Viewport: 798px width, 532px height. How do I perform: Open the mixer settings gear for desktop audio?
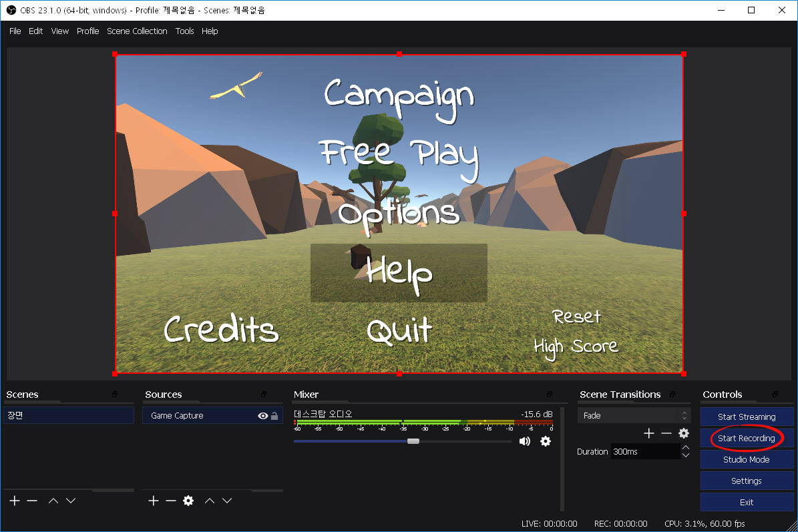pos(546,441)
